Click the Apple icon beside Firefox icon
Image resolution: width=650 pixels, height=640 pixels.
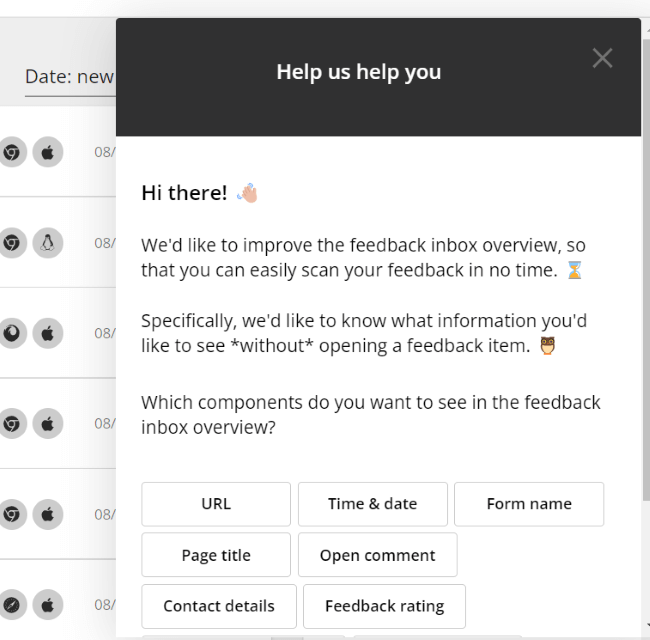click(47, 332)
